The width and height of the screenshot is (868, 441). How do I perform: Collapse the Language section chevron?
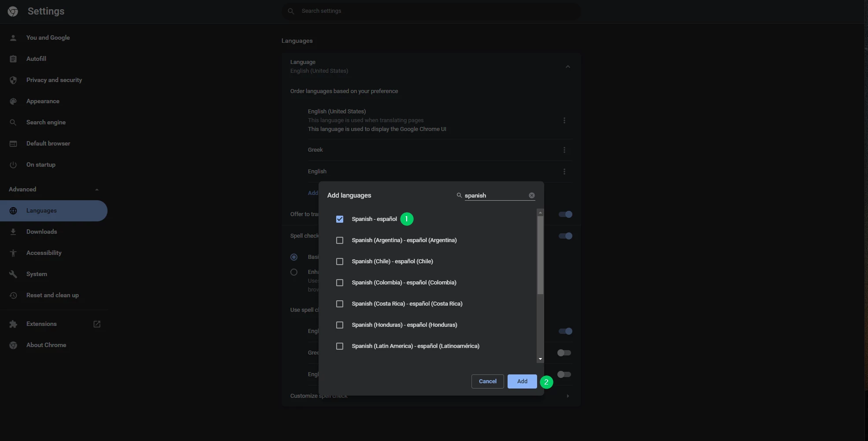click(x=568, y=67)
